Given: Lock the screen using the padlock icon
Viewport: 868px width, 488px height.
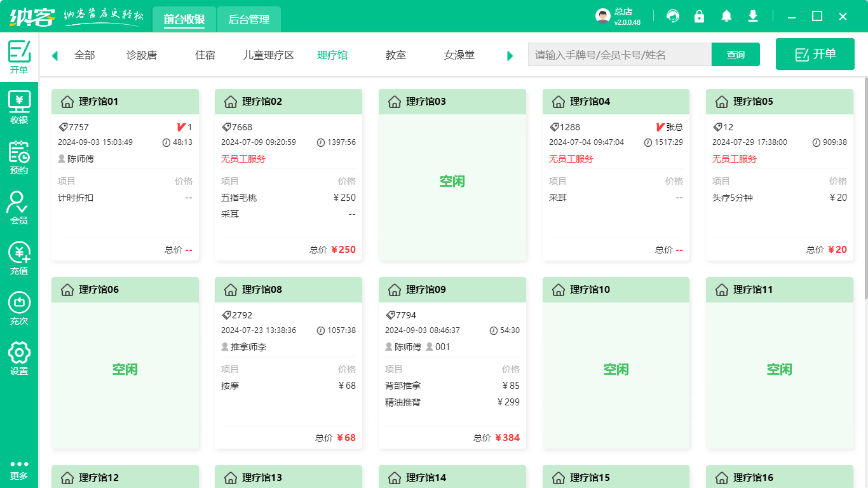Looking at the screenshot, I should coord(699,15).
